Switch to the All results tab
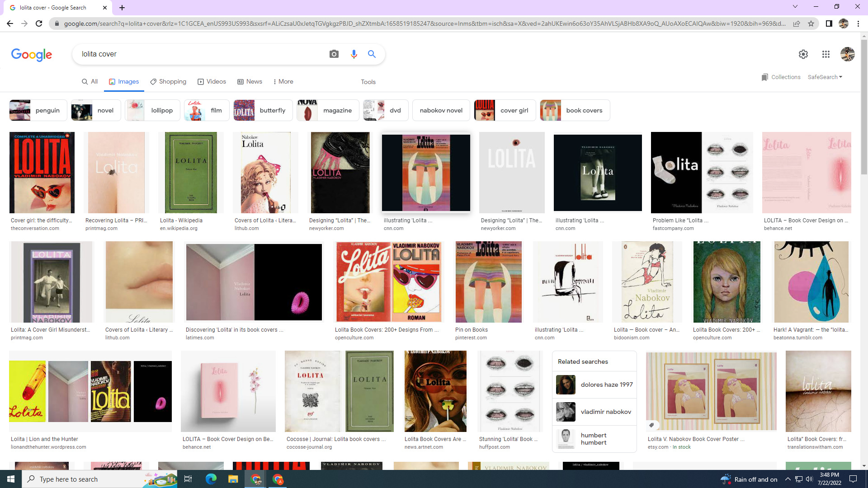Image resolution: width=868 pixels, height=488 pixels. 90,82
